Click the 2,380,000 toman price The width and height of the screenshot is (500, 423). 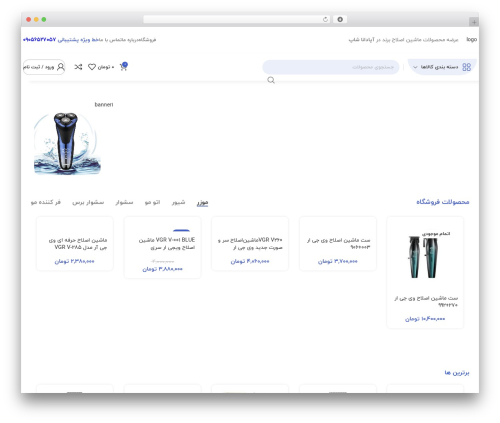74,261
